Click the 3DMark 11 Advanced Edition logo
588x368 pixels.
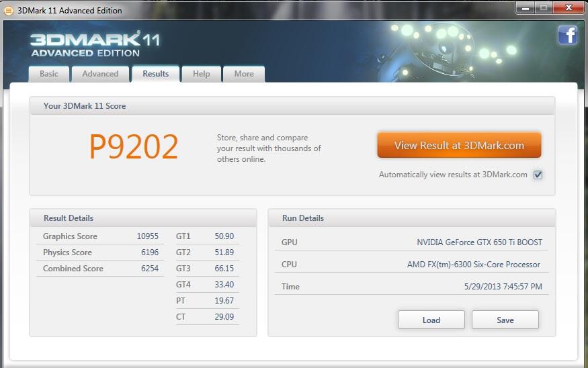95,44
